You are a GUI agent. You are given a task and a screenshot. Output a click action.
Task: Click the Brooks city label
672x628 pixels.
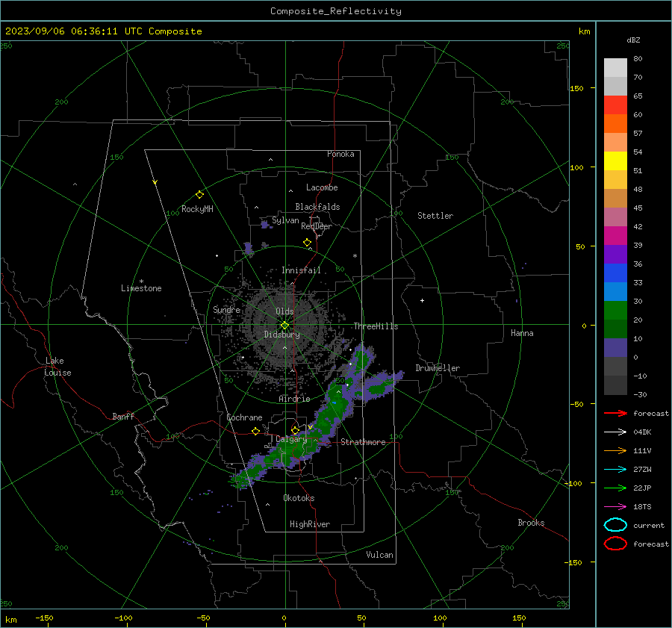[x=531, y=523]
